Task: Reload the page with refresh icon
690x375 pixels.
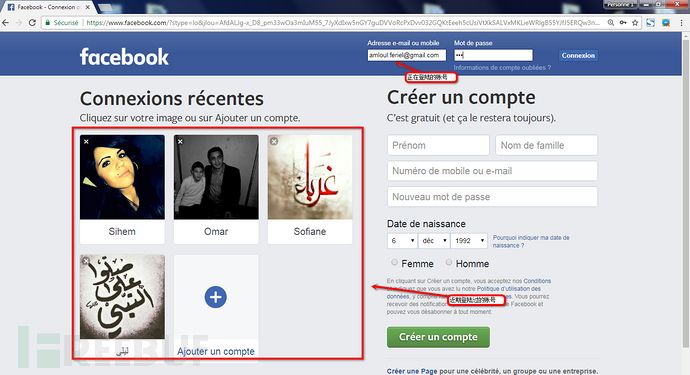Action: click(x=32, y=22)
